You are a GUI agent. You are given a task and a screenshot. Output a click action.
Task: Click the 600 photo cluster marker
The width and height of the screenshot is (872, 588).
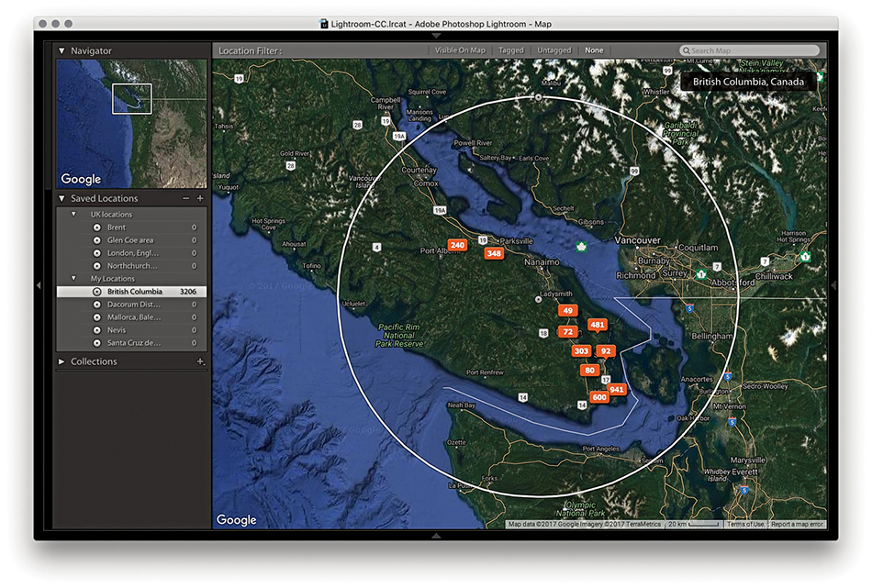(598, 397)
